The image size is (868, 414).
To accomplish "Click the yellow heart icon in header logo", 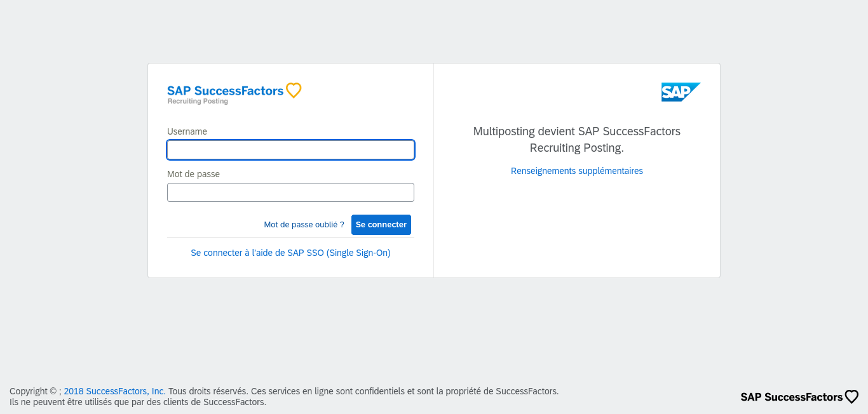I will click(294, 90).
